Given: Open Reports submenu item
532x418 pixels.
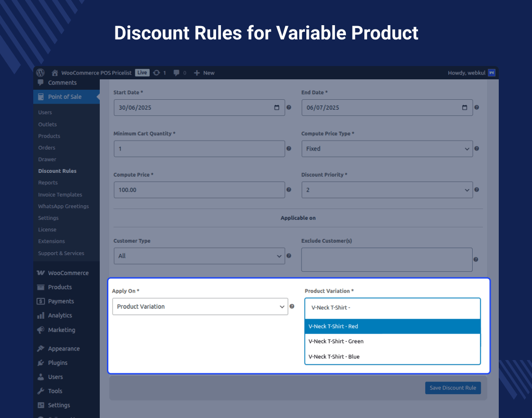Looking at the screenshot, I should pyautogui.click(x=48, y=182).
